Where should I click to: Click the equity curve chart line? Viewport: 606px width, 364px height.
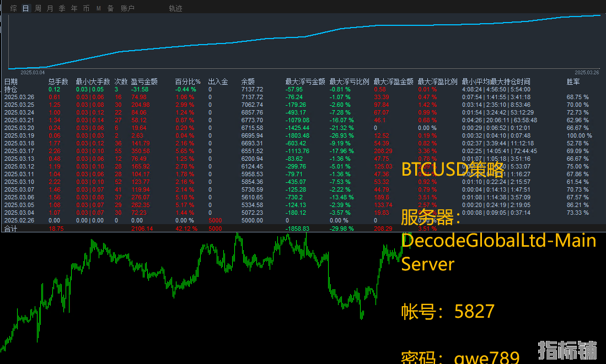(x=303, y=37)
